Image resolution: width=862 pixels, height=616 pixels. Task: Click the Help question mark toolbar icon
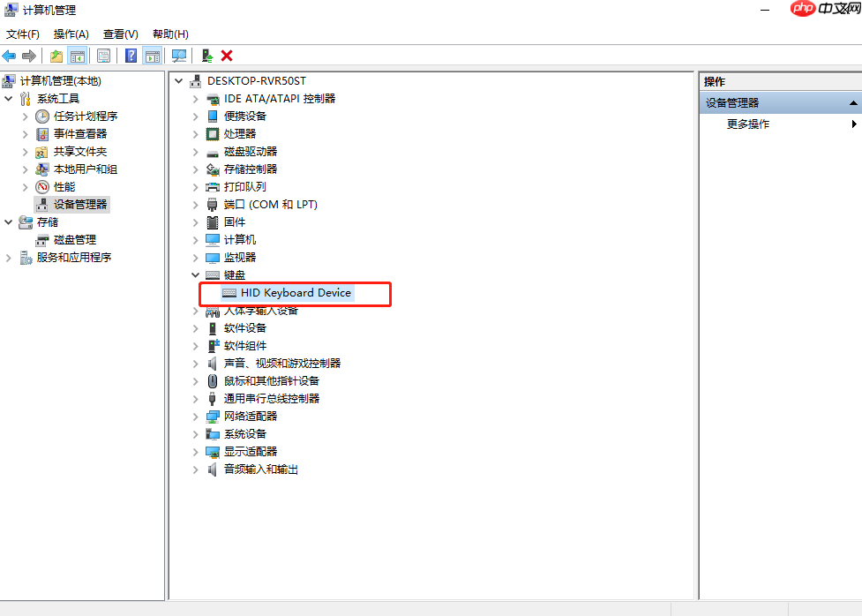[x=129, y=56]
